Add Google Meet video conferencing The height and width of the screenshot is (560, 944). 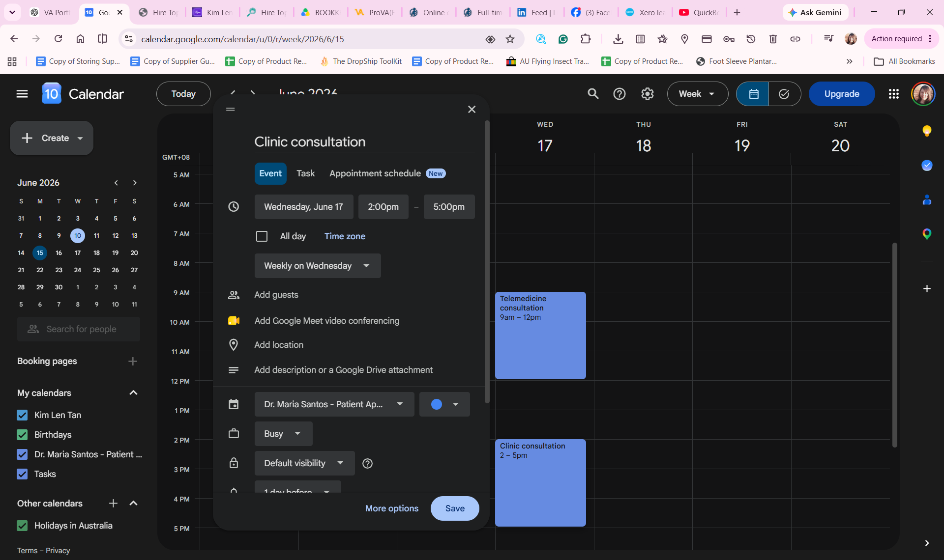327,321
